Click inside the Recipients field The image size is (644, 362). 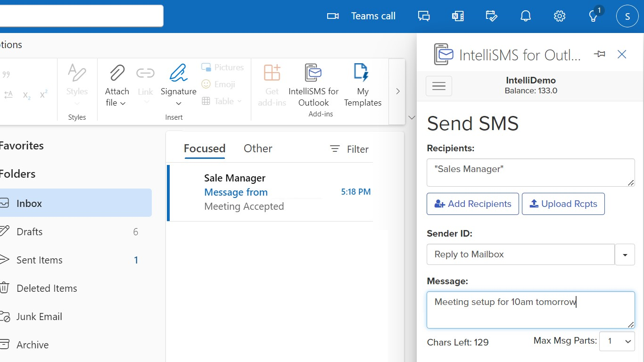530,173
